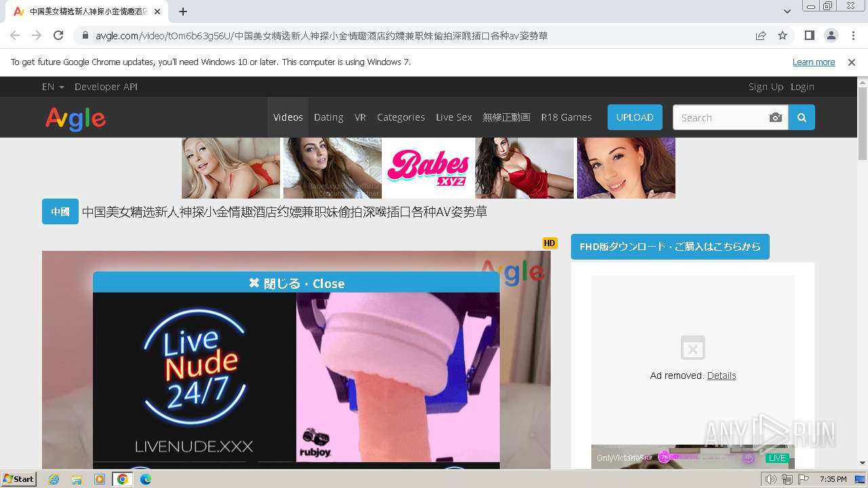Open volume control in system tray
The image size is (868, 488).
pyautogui.click(x=771, y=479)
